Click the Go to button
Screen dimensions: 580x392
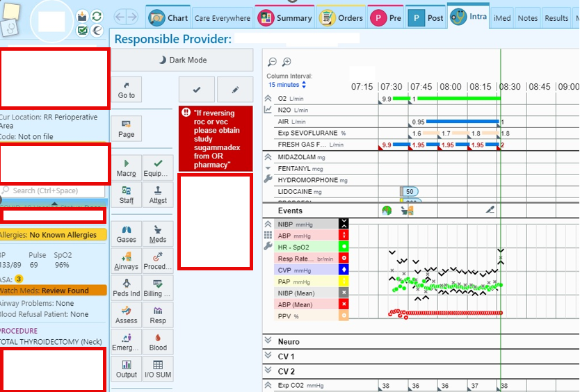click(126, 90)
